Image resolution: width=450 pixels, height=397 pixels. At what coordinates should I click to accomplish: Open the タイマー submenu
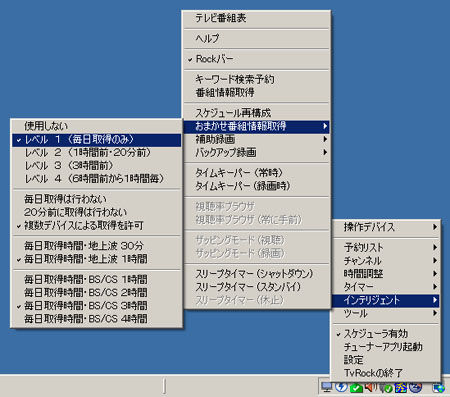385,287
